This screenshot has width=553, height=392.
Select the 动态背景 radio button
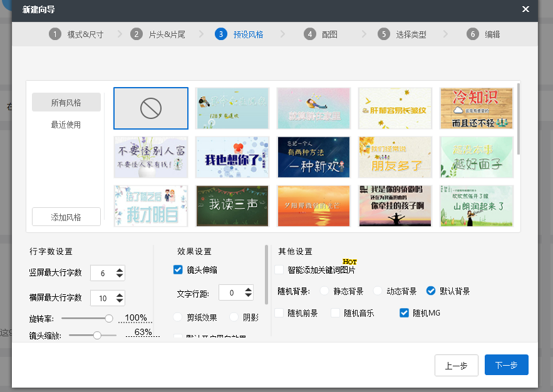pos(378,291)
